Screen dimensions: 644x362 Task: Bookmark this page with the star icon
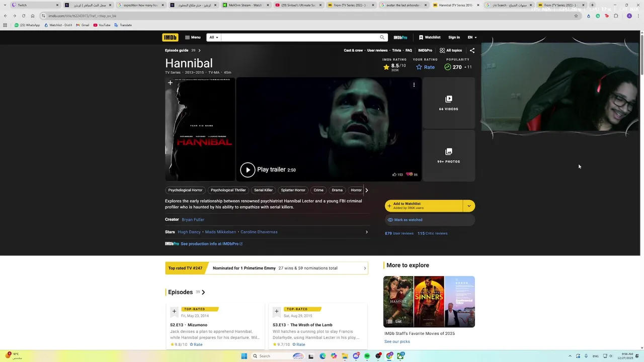point(576,16)
